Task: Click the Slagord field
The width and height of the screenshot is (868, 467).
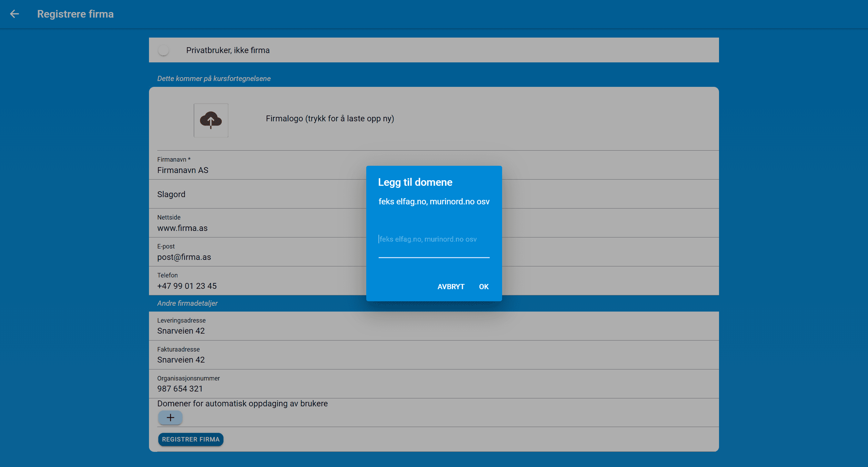Action: (x=255, y=194)
